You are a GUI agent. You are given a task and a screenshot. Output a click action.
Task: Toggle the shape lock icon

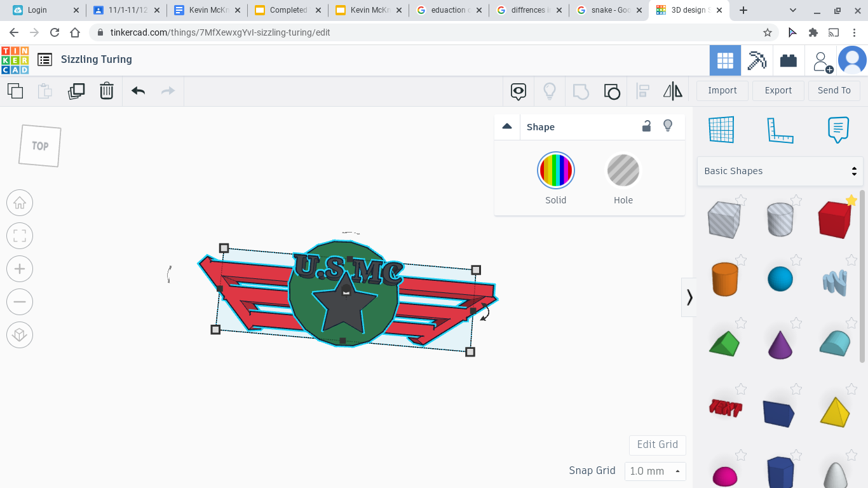(646, 126)
